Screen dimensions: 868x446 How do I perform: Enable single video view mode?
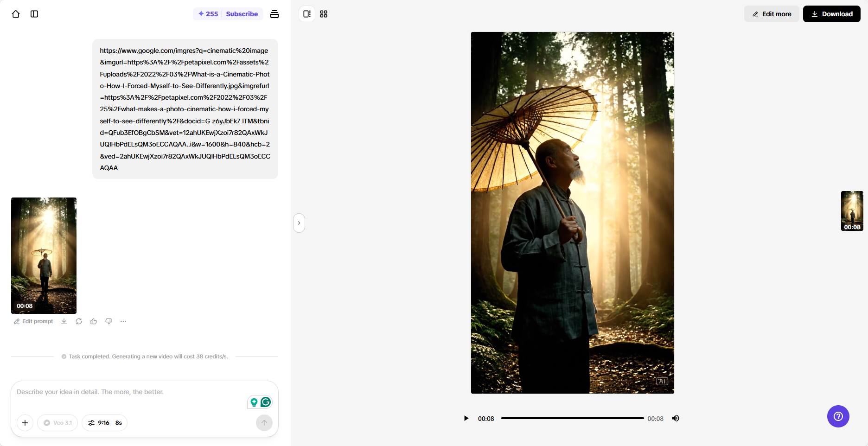(x=306, y=14)
